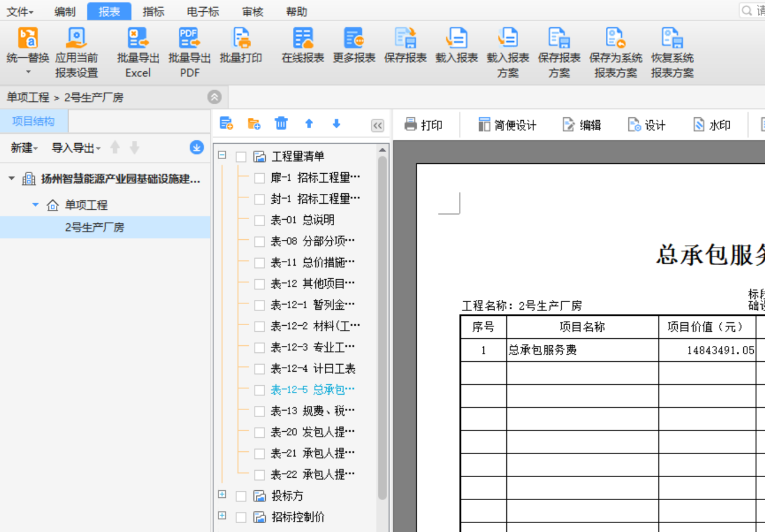
Task: Click 批量打印 icon
Action: pyautogui.click(x=241, y=39)
